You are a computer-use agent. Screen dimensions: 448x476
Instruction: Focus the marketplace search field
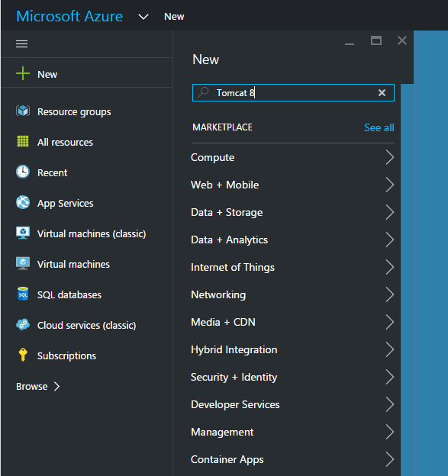[293, 92]
